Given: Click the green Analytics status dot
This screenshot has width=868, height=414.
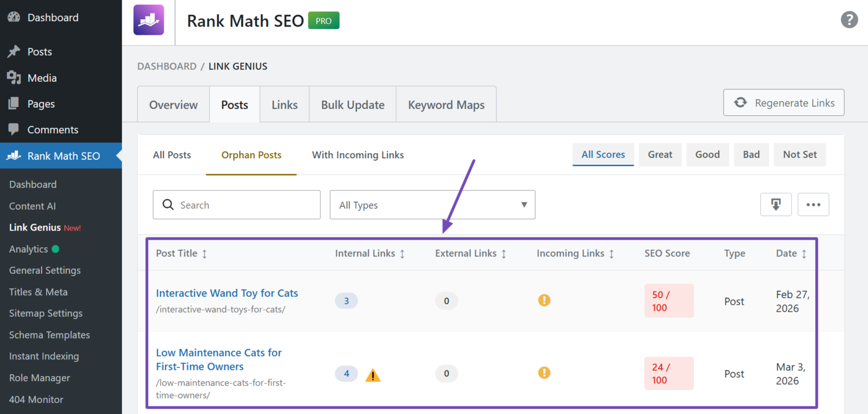Looking at the screenshot, I should (x=56, y=249).
